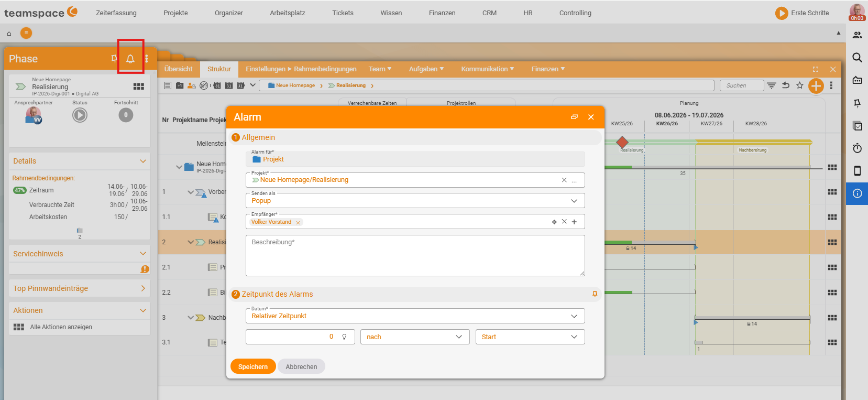The width and height of the screenshot is (868, 400).
Task: Open the Finanzen tab menu in the project window
Action: (548, 69)
